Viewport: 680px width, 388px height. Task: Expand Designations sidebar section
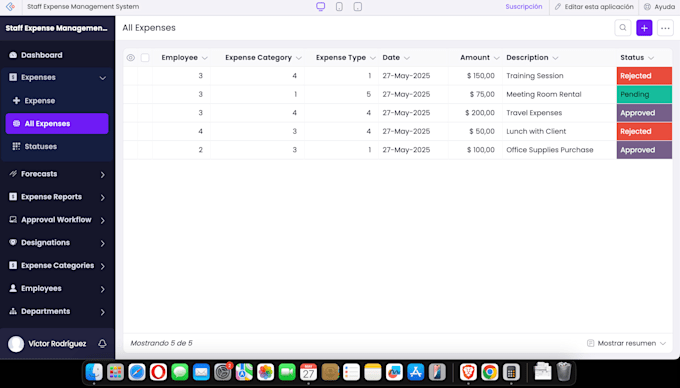[102, 243]
